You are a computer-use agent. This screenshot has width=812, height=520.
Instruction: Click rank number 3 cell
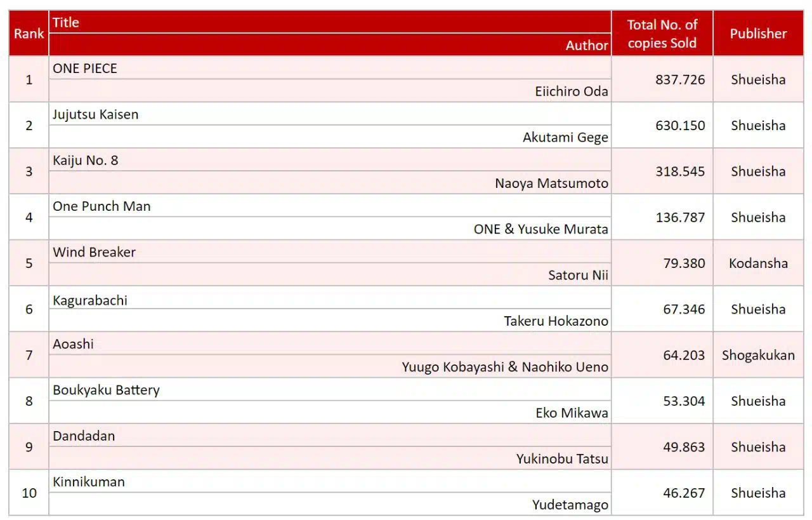point(29,171)
